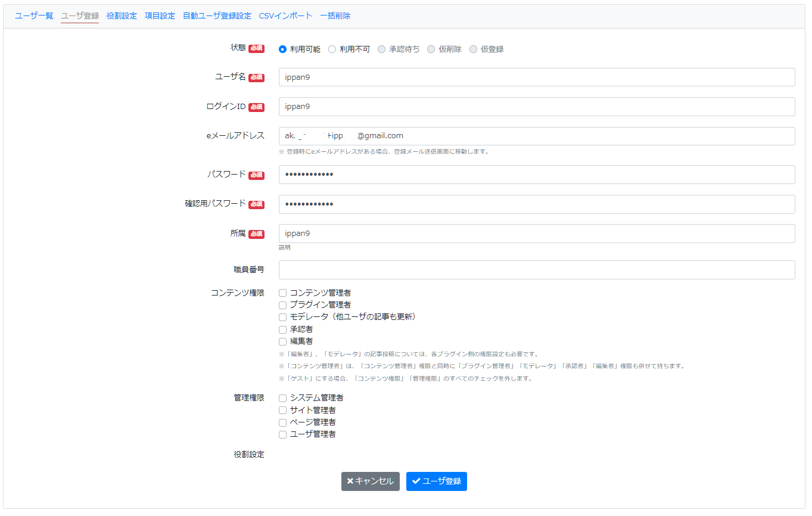Click the 職員番号 input field

click(x=536, y=269)
